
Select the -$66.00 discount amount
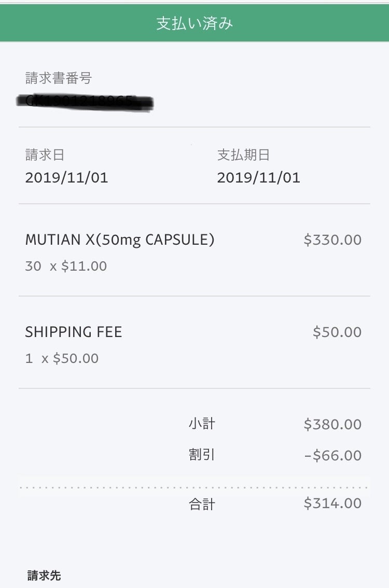332,456
